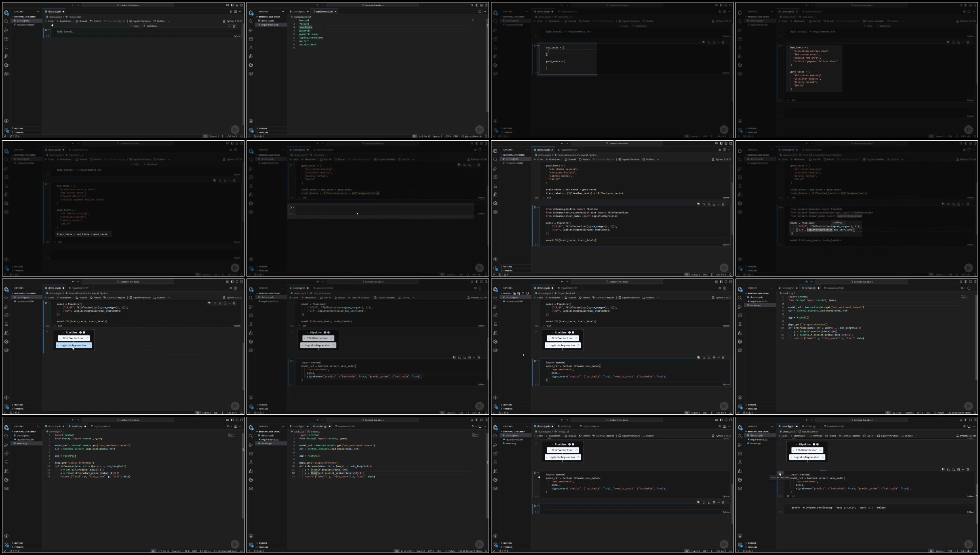Expand TIMELINE section in frame with requirements.txt open
The height and width of the screenshot is (555, 980).
coord(272,132)
